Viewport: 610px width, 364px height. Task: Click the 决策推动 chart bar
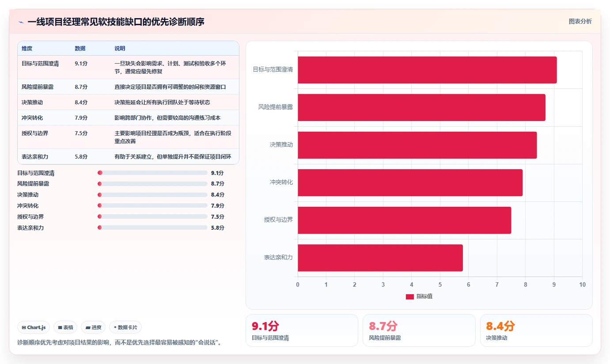point(417,145)
